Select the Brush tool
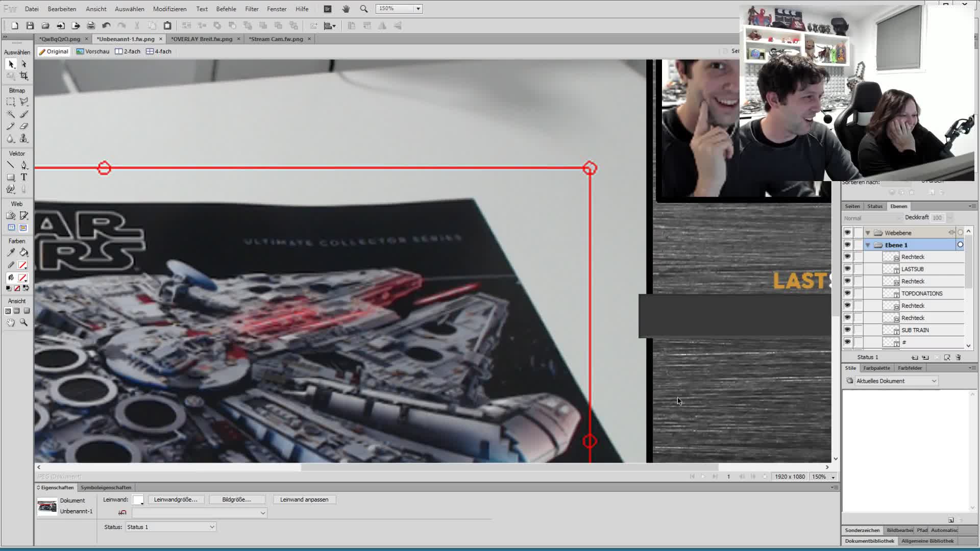 coord(23,114)
